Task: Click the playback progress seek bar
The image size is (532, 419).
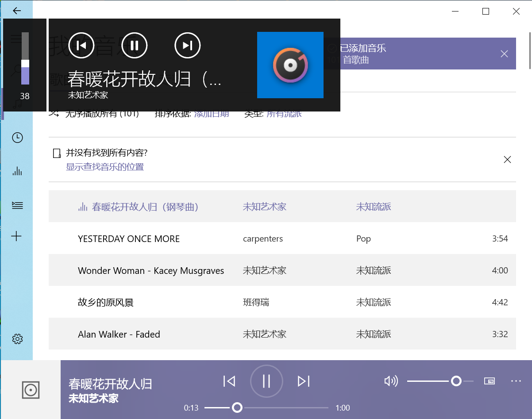Action: pyautogui.click(x=266, y=407)
